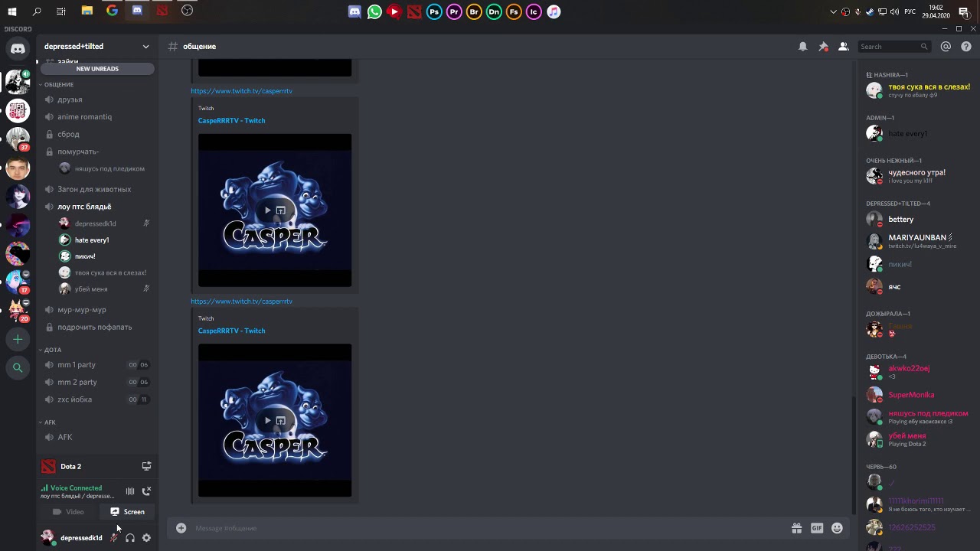
Task: Open second CaspeRRRTV - Twitch embed title
Action: coord(231,331)
